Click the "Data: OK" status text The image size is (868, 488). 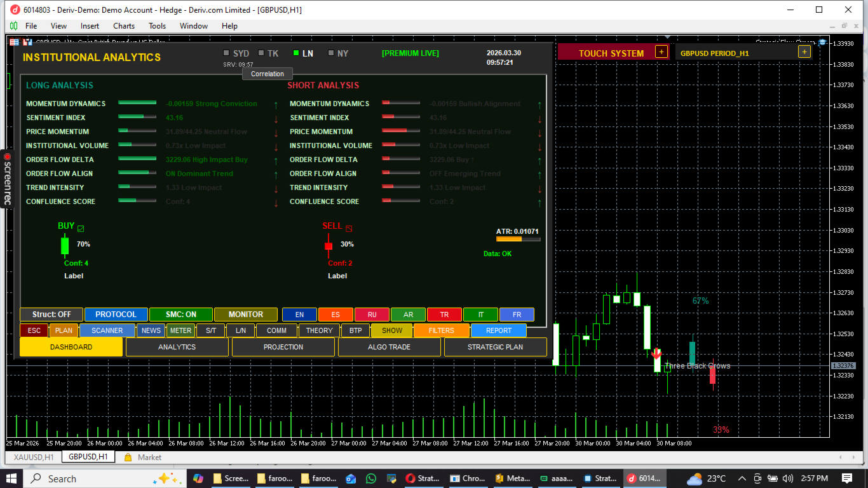pos(498,254)
